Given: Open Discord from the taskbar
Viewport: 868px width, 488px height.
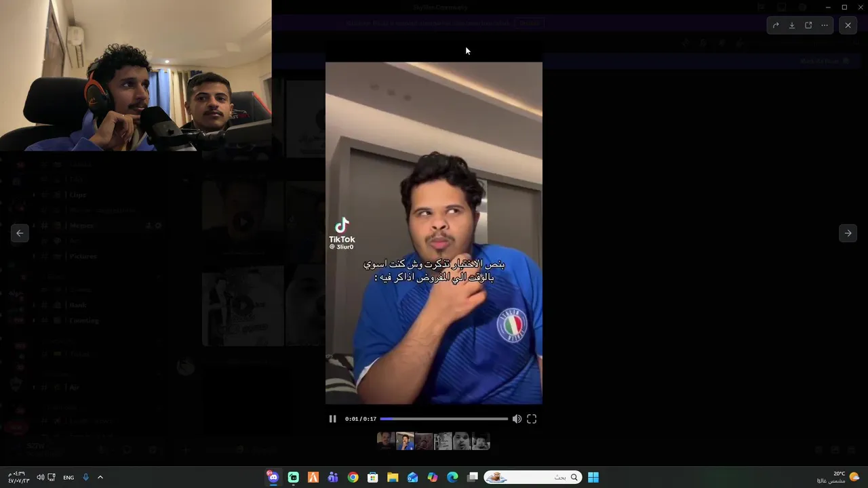Looking at the screenshot, I should point(273,477).
